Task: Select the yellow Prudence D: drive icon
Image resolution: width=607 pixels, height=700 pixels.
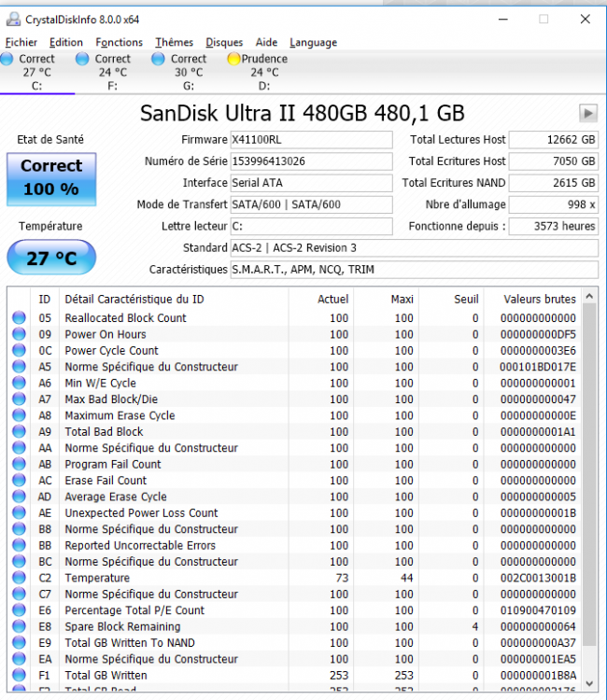Action: click(234, 59)
